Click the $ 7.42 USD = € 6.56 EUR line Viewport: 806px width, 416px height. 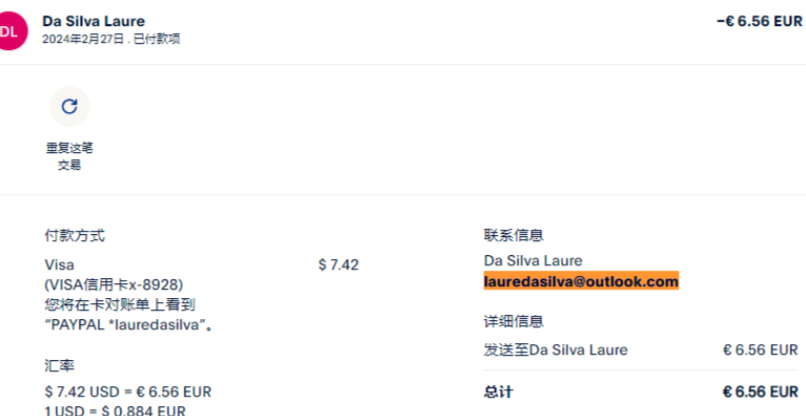(x=128, y=392)
